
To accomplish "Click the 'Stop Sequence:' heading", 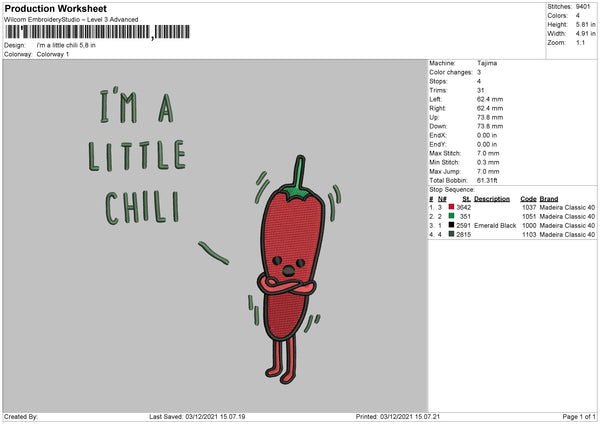I will click(x=452, y=189).
